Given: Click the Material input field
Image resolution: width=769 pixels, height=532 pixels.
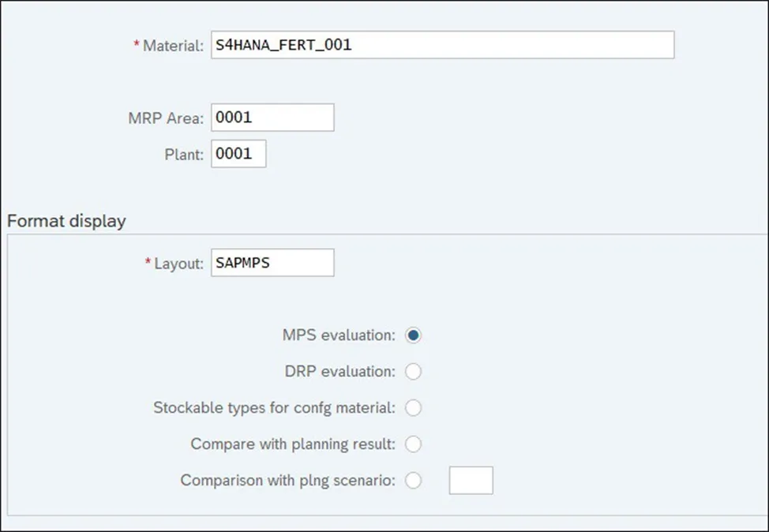Looking at the screenshot, I should [x=442, y=45].
